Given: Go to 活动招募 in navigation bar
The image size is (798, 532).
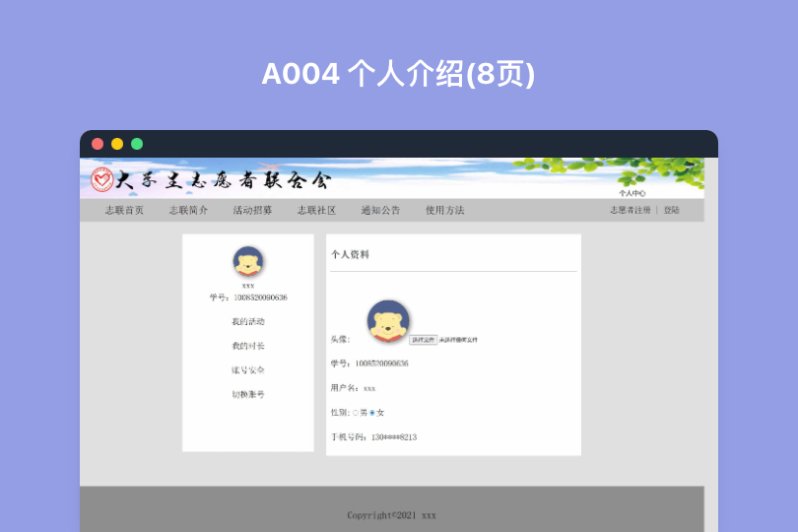Looking at the screenshot, I should tap(252, 211).
